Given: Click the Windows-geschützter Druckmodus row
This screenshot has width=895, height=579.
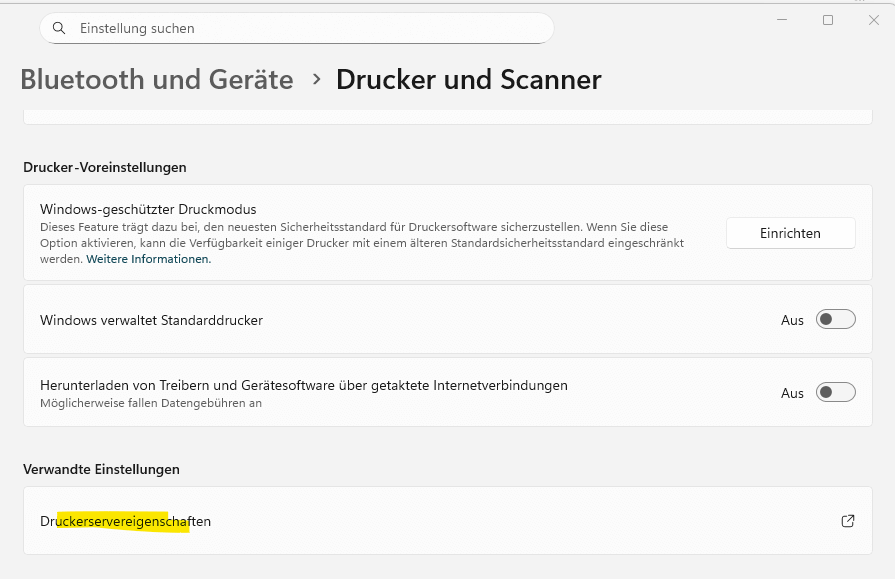Looking at the screenshot, I should click(350, 233).
